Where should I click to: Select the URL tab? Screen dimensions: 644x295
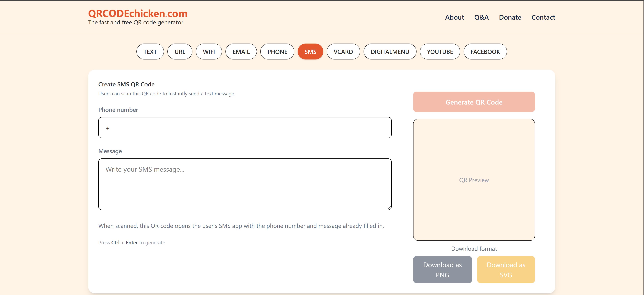pyautogui.click(x=180, y=52)
